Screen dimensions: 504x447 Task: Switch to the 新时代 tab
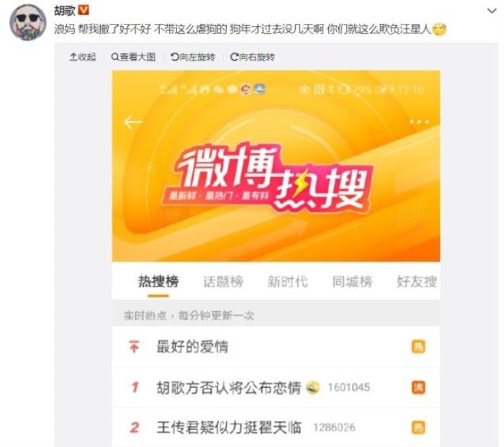click(288, 282)
